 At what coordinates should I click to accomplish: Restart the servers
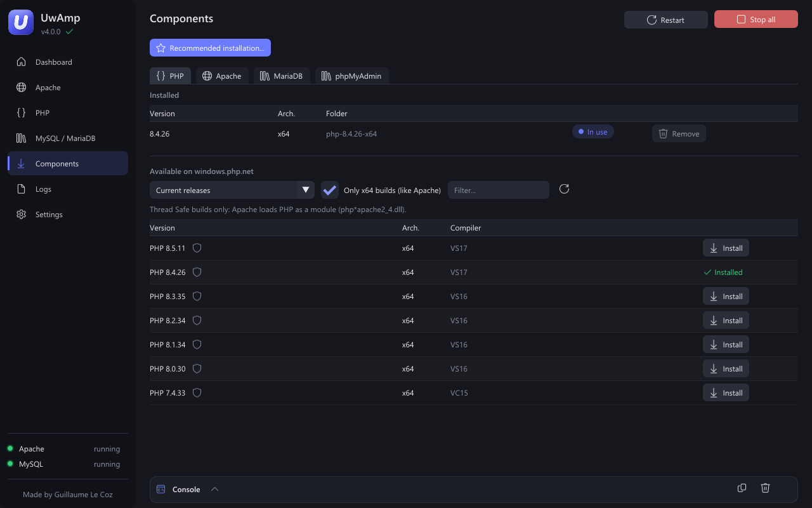click(666, 20)
